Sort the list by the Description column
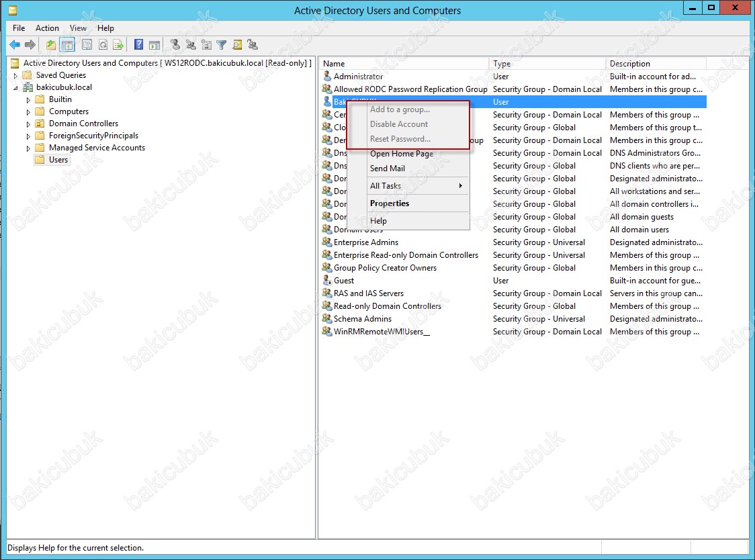Viewport: 755px width, 560px height. pyautogui.click(x=656, y=64)
